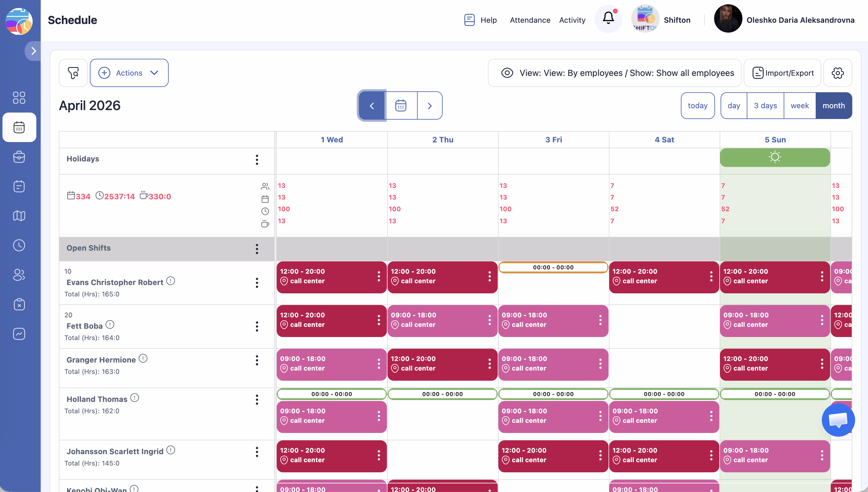The image size is (868, 492).
Task: Click info icon next to Fett Boba
Action: [110, 325]
